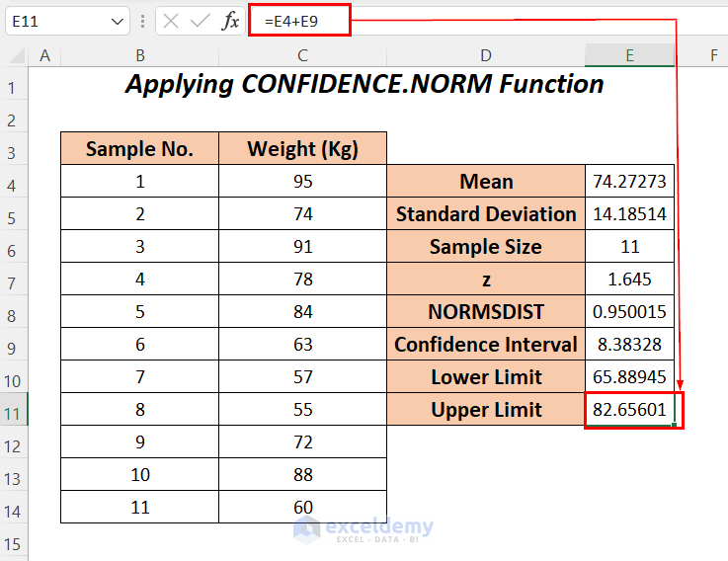Screen dimensions: 728x561
Task: Click the weight cell with value 63
Action: tap(302, 344)
